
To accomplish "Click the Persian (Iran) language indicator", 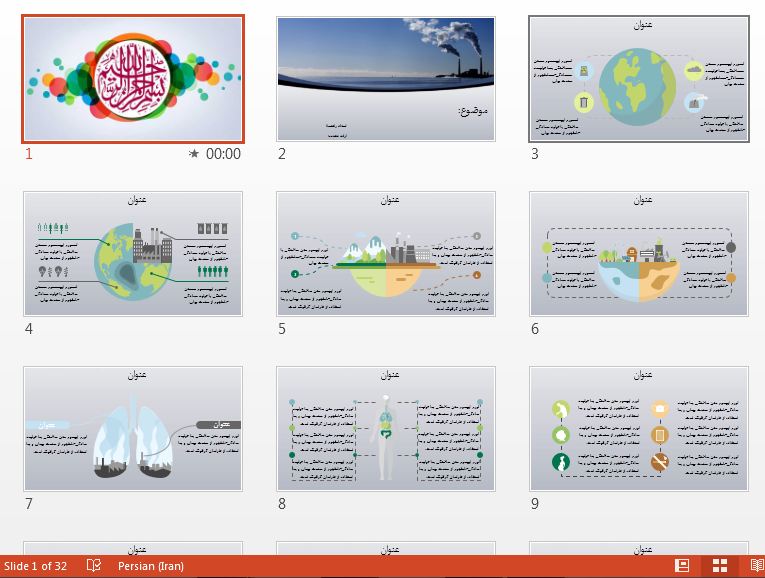I will tap(150, 566).
